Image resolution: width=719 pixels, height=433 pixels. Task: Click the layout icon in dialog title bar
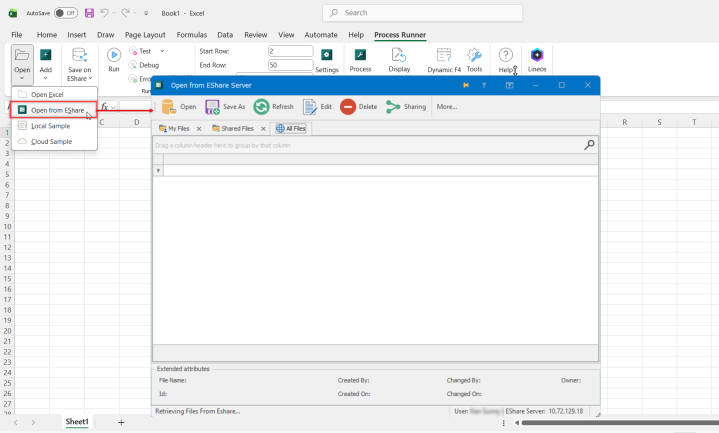509,85
